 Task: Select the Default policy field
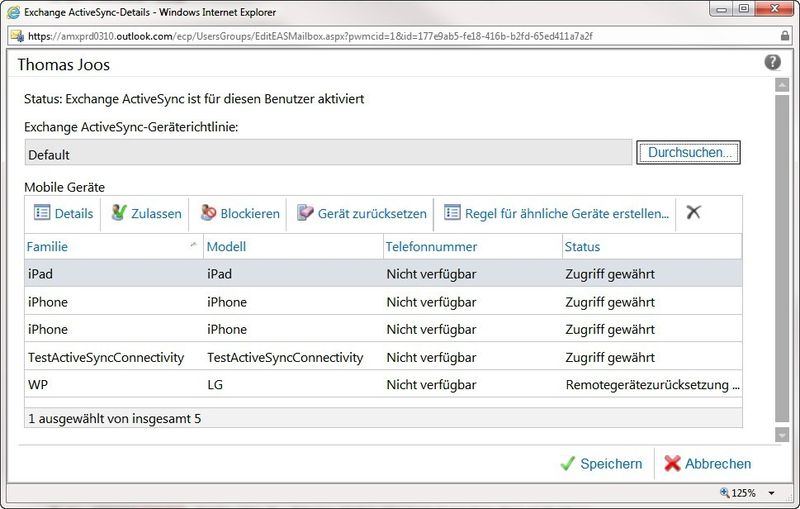328,153
